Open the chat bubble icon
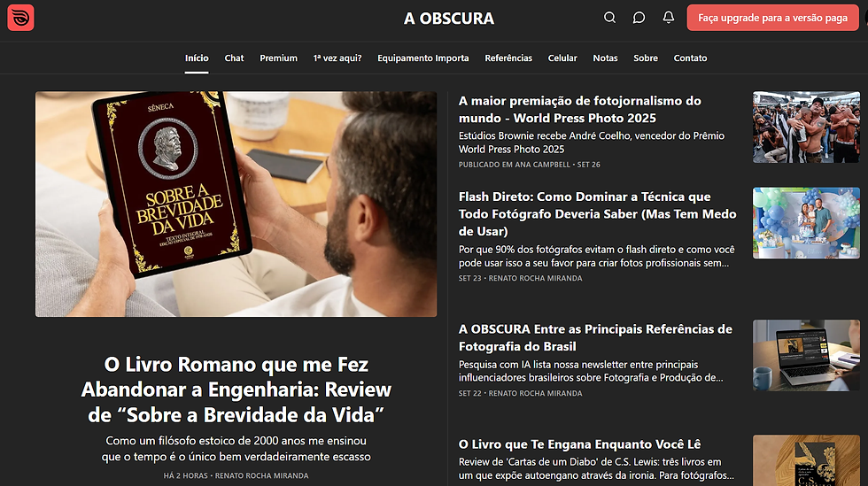This screenshot has width=868, height=486. click(639, 18)
